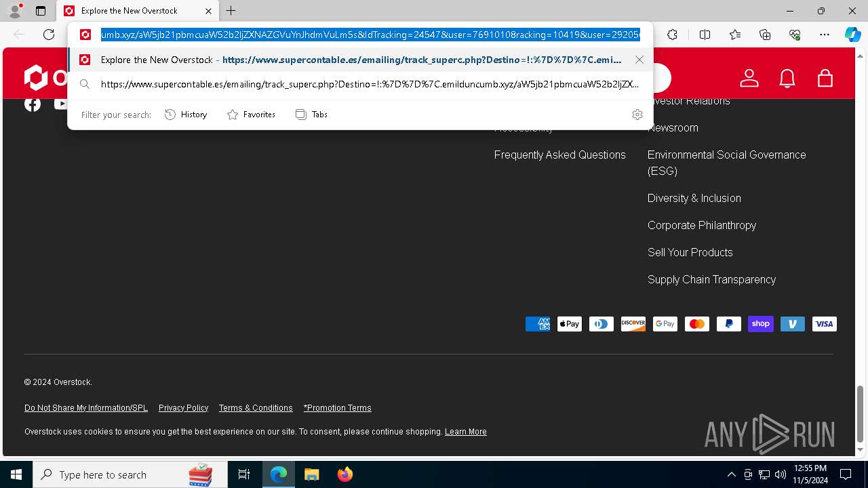Open the Windows Start menu
This screenshot has width=868, height=488.
pyautogui.click(x=16, y=474)
